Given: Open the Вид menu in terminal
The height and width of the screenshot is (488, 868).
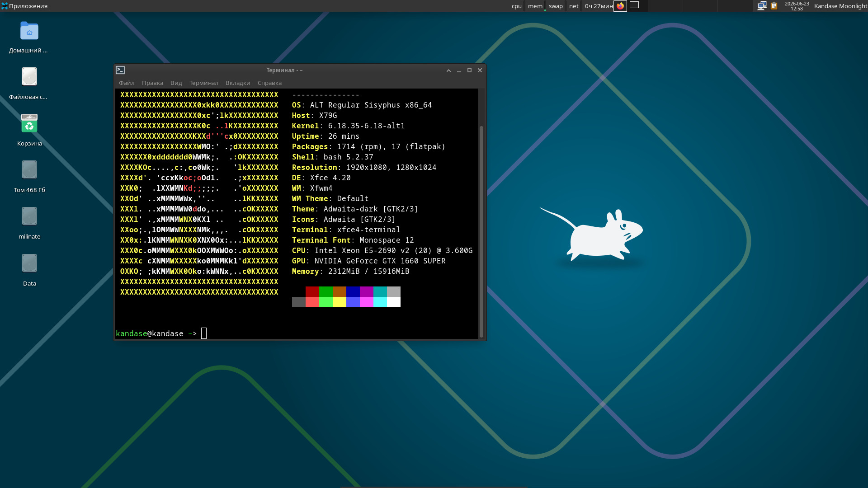Looking at the screenshot, I should coord(176,83).
